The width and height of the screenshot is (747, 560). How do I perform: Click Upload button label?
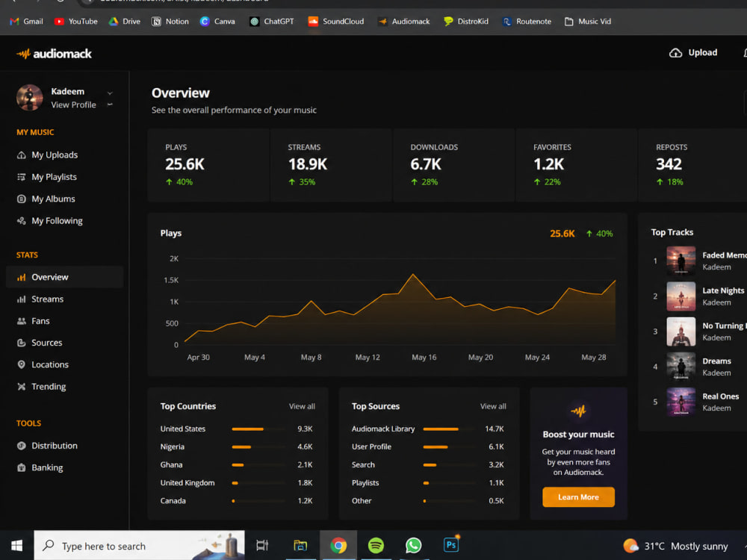tap(703, 53)
